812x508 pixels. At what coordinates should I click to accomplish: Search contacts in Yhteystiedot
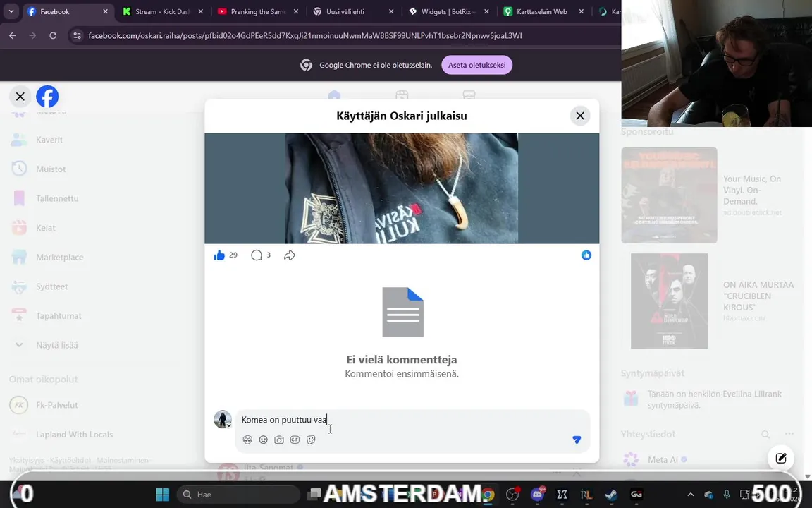coord(765,434)
